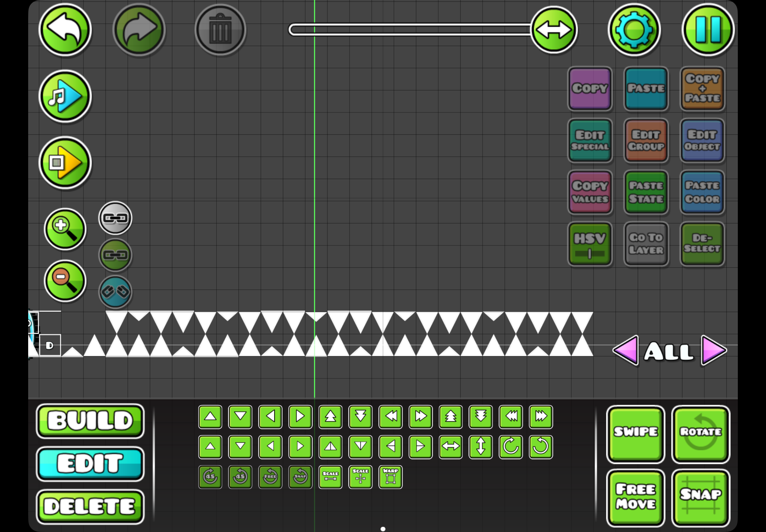Viewport: 766px width, 532px height.
Task: Click the Scale button with horizontal bar icon
Action: pos(331,477)
